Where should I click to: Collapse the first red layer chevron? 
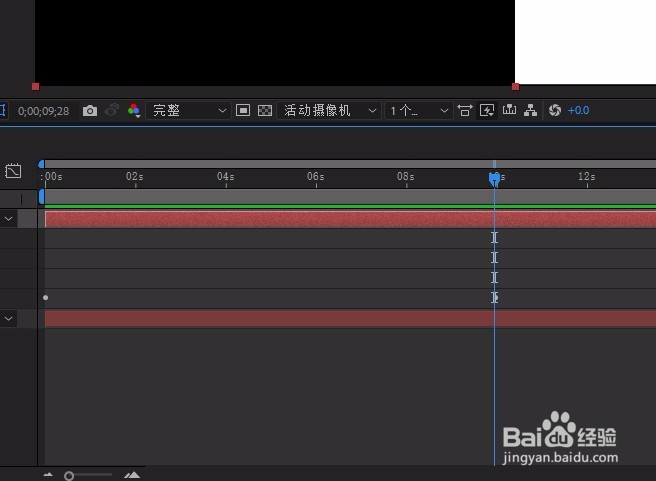pos(8,219)
